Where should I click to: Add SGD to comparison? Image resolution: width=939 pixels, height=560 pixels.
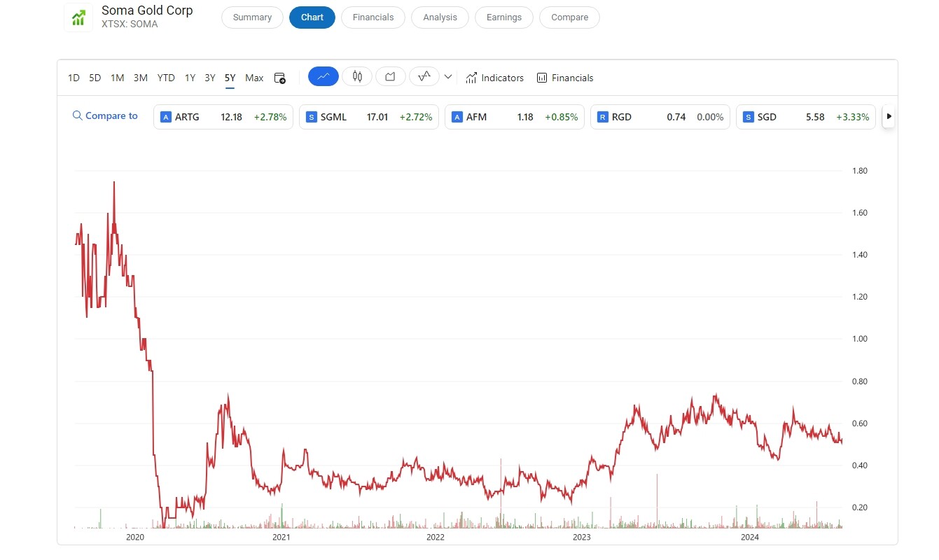[x=806, y=117]
